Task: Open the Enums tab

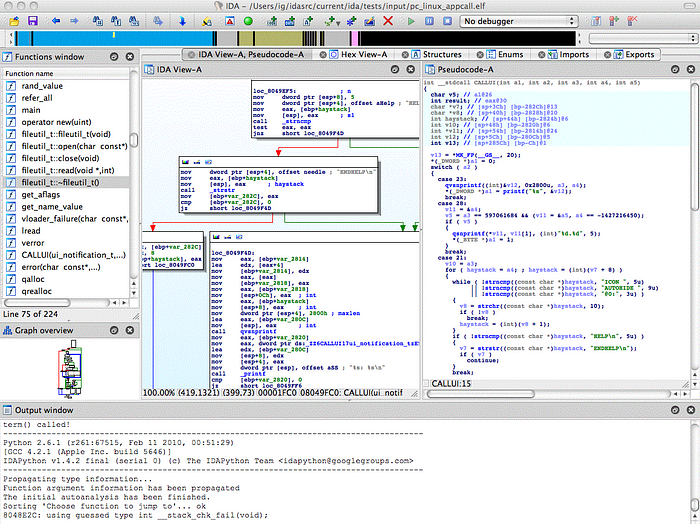Action: click(505, 54)
